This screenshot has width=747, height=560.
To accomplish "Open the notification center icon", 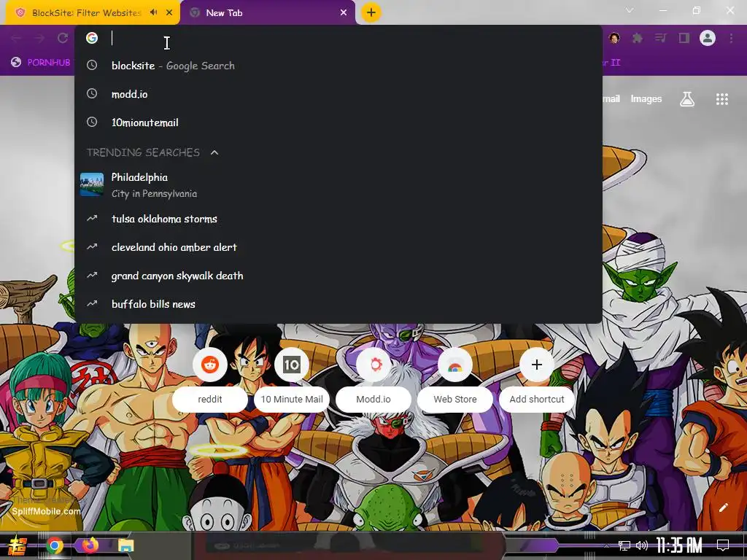I will tap(723, 545).
